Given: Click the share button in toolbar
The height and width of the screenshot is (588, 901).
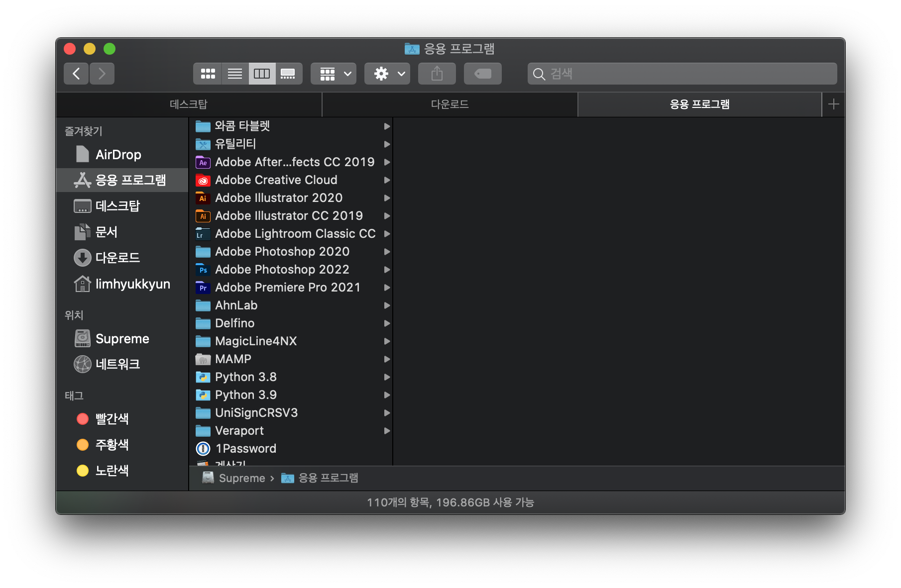Looking at the screenshot, I should pyautogui.click(x=437, y=74).
